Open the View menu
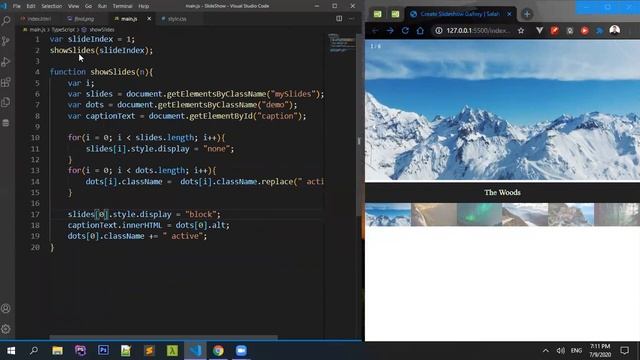Screen dimensions: 640x360 73,6
